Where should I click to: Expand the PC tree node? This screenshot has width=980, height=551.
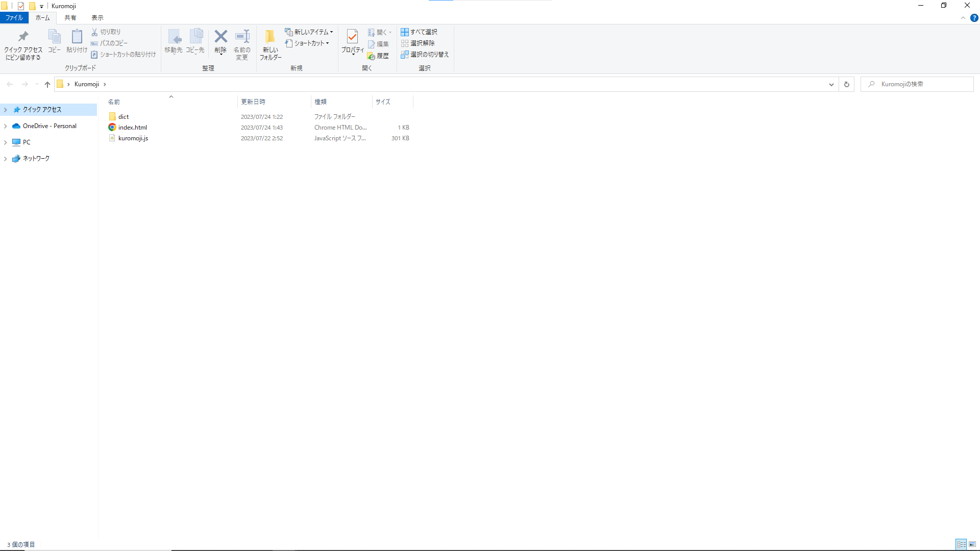coord(6,142)
